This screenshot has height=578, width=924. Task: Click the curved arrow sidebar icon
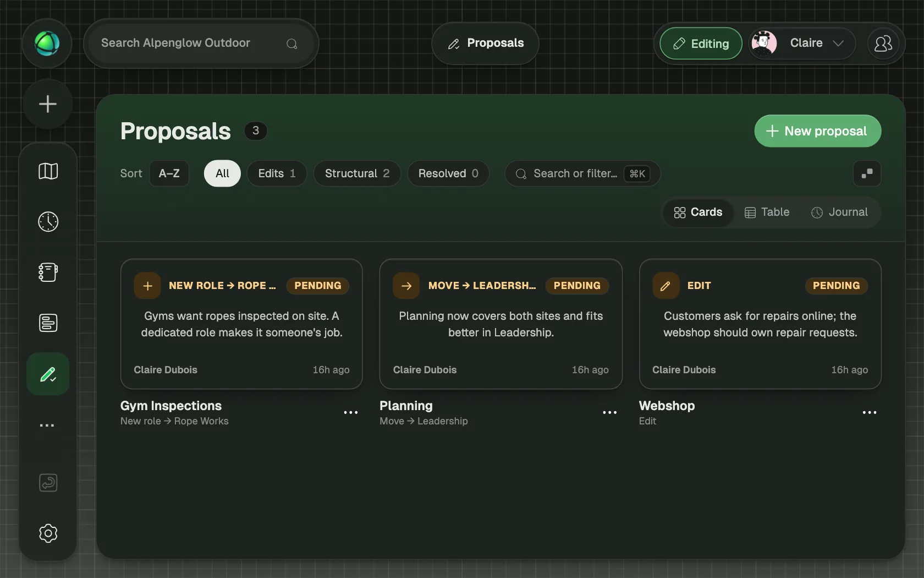tap(48, 483)
